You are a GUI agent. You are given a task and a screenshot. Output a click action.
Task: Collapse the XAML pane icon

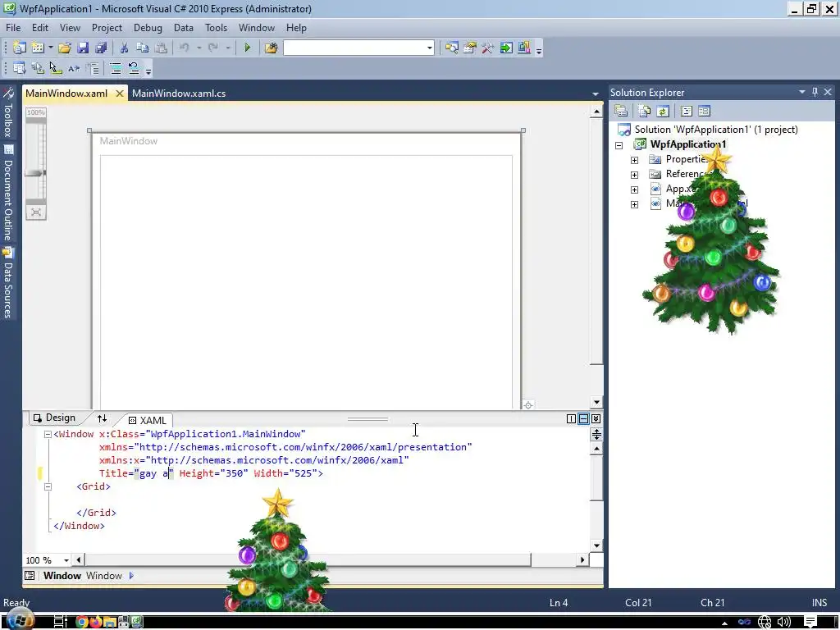point(596,419)
